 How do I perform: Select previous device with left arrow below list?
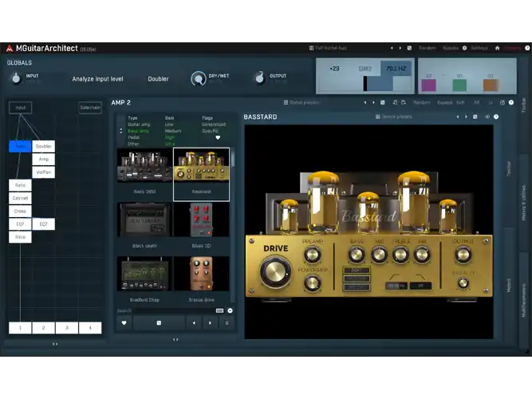pyautogui.click(x=194, y=322)
